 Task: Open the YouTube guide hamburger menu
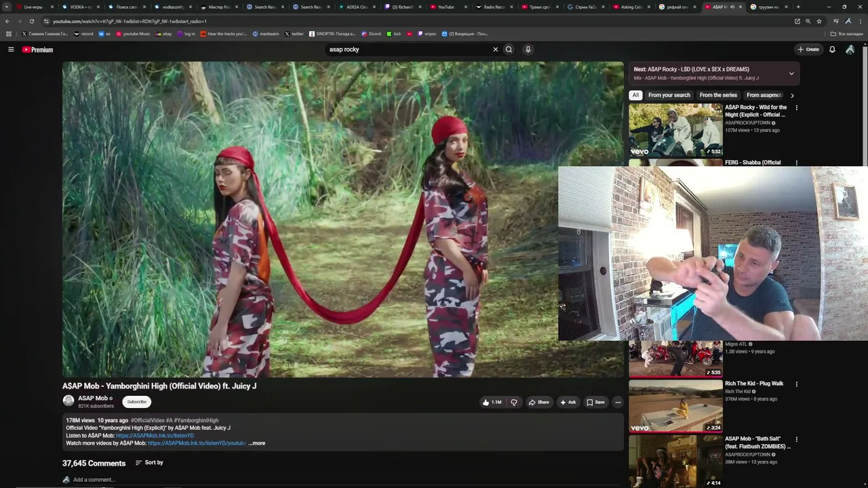click(x=11, y=49)
